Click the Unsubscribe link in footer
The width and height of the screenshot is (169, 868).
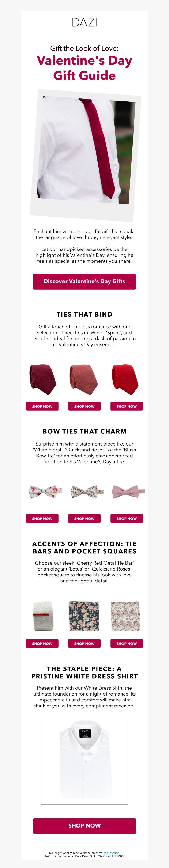click(x=110, y=853)
